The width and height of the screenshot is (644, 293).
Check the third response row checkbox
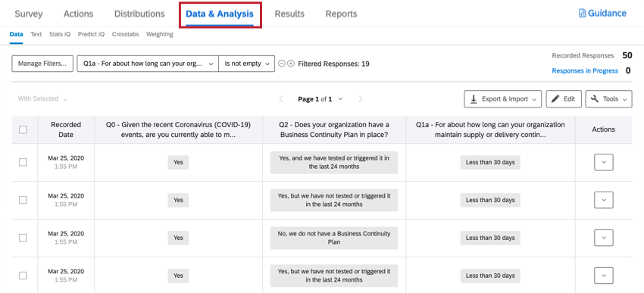pos(23,238)
